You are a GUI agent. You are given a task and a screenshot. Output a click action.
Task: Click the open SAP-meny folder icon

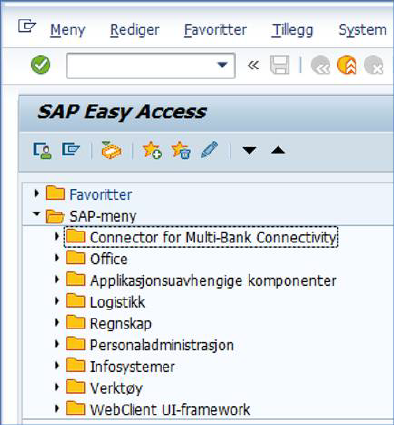55,215
